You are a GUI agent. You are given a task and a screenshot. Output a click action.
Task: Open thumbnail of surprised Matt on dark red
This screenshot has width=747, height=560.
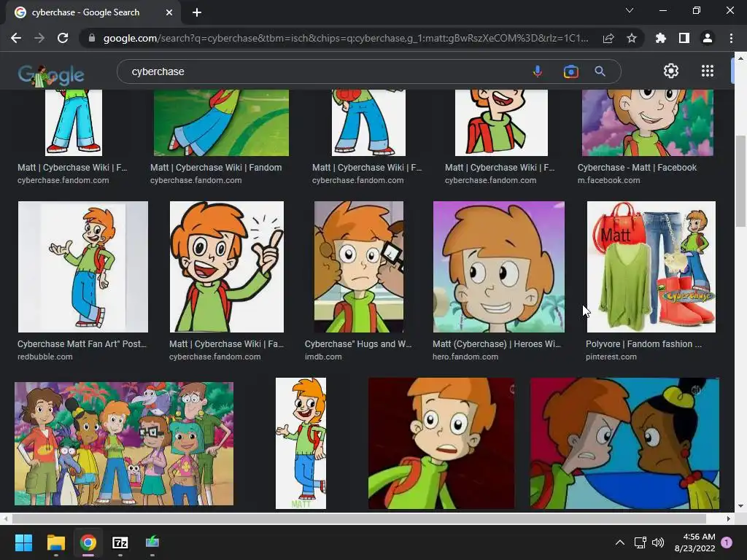441,443
